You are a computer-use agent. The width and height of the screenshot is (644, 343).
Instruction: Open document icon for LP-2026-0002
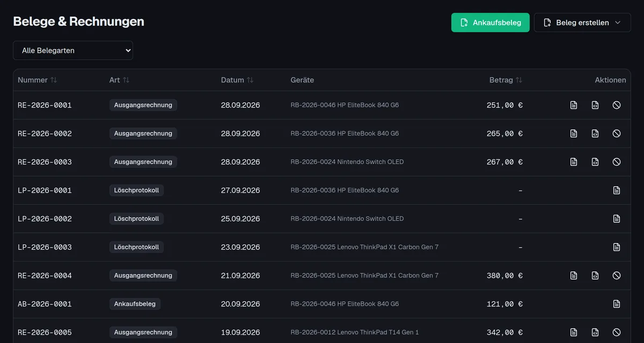click(617, 219)
